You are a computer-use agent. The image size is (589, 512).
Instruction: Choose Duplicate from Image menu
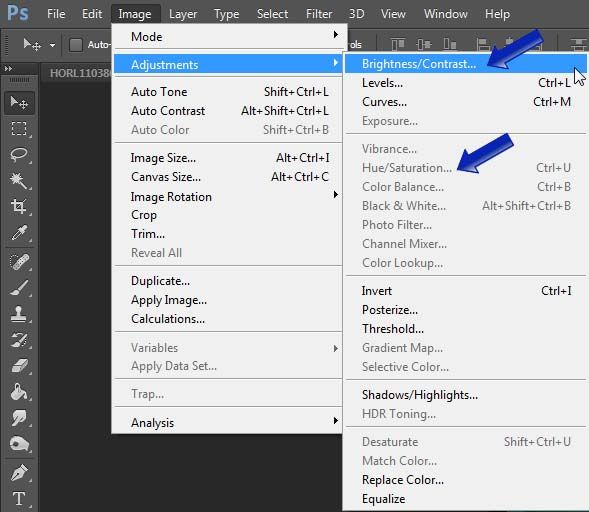(228, 281)
